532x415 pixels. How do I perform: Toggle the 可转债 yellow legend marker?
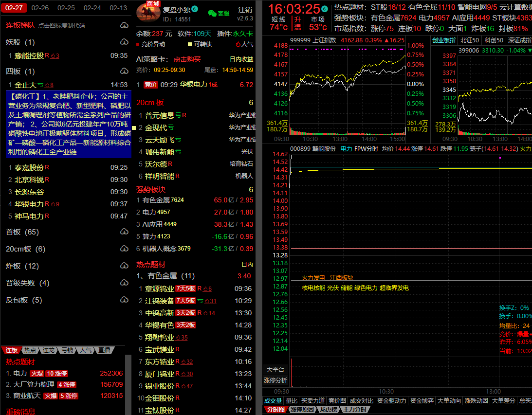pyautogui.click(x=189, y=44)
